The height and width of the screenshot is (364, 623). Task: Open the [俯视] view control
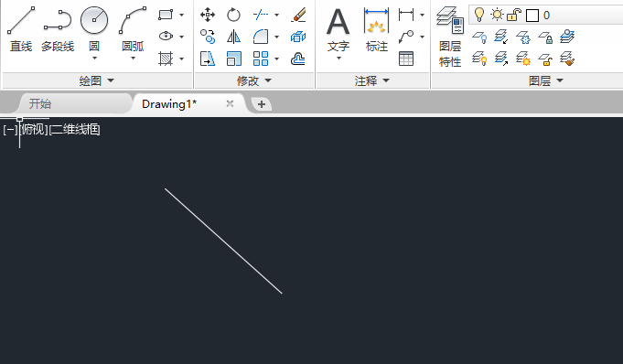point(33,130)
